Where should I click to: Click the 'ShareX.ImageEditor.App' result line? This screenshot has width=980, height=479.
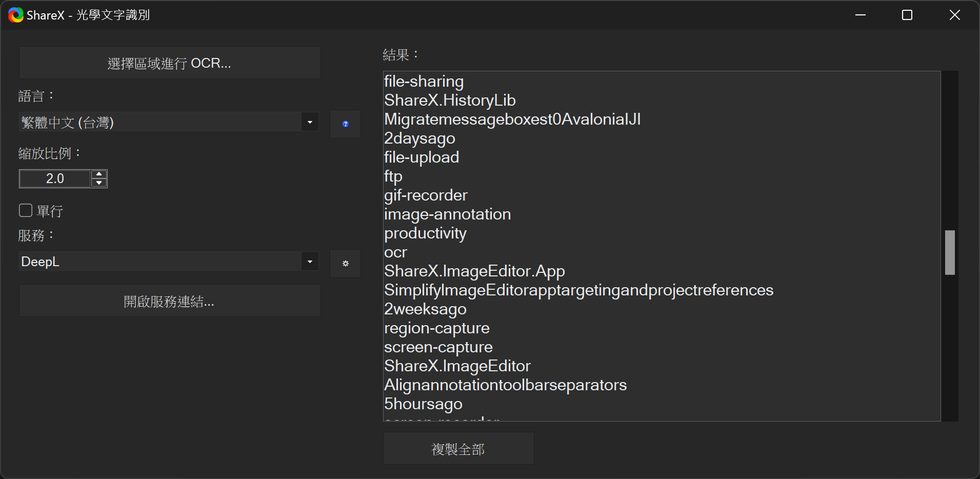(474, 271)
